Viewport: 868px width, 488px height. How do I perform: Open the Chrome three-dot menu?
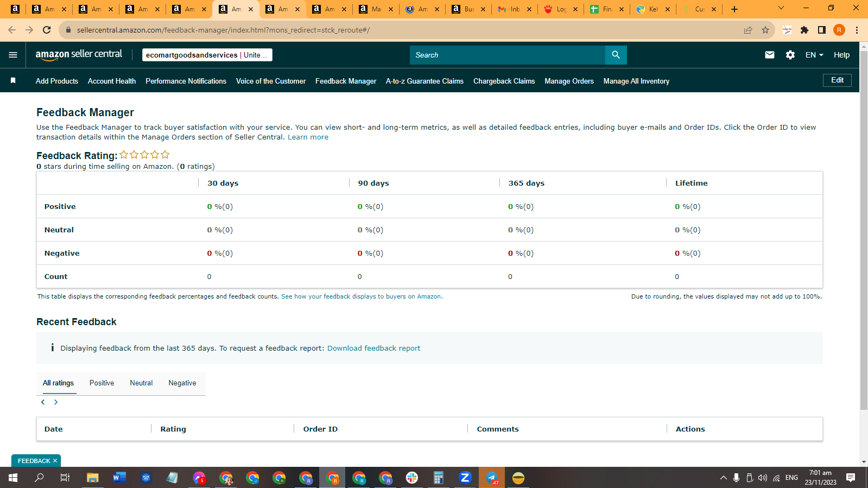pyautogui.click(x=857, y=30)
